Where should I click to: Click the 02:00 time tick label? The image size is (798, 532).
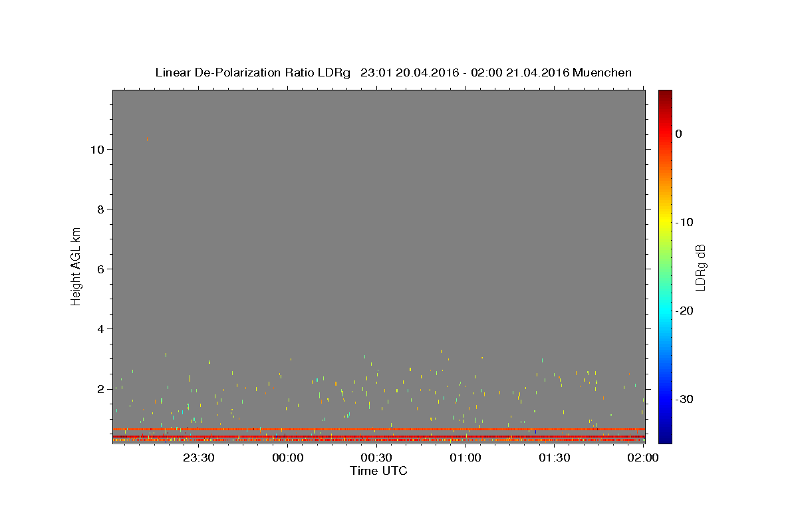tap(643, 458)
